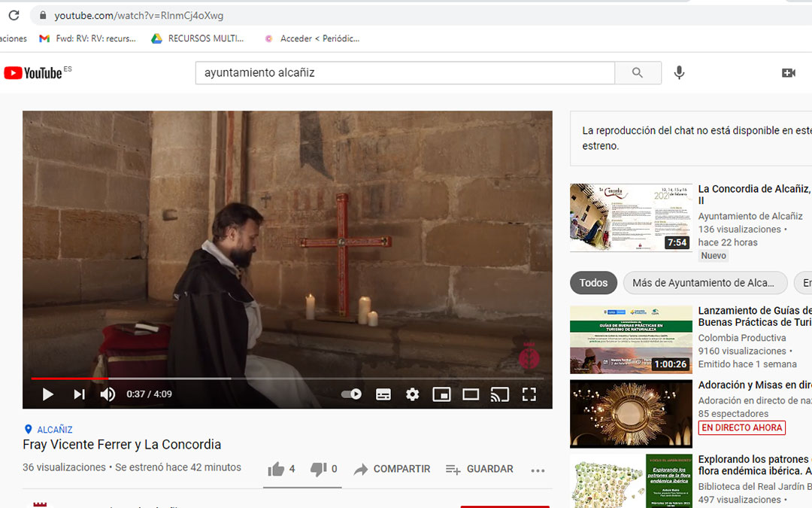Open Gmail bookmark 'Fwd: RV: RV: recurs...'
The width and height of the screenshot is (812, 508).
(x=87, y=38)
